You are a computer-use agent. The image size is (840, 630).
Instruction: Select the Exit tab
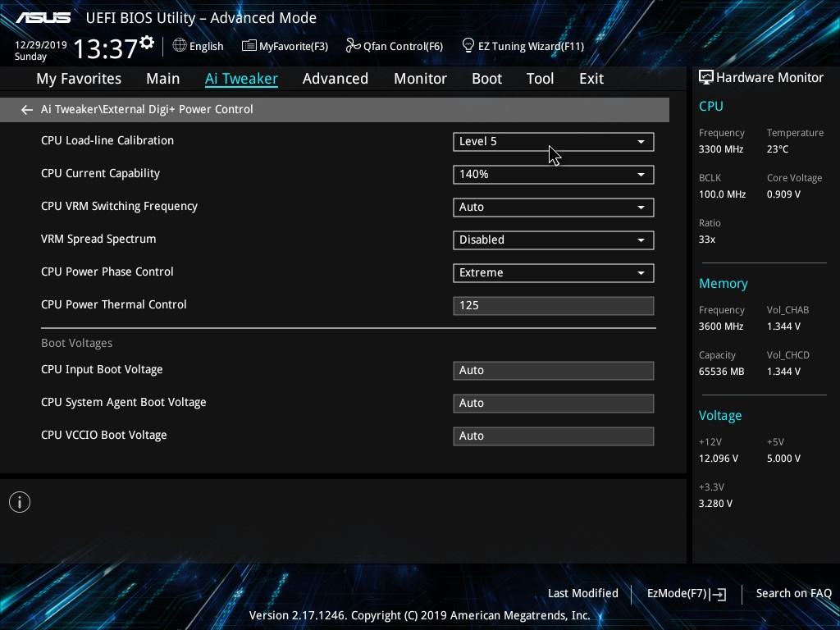pyautogui.click(x=591, y=79)
